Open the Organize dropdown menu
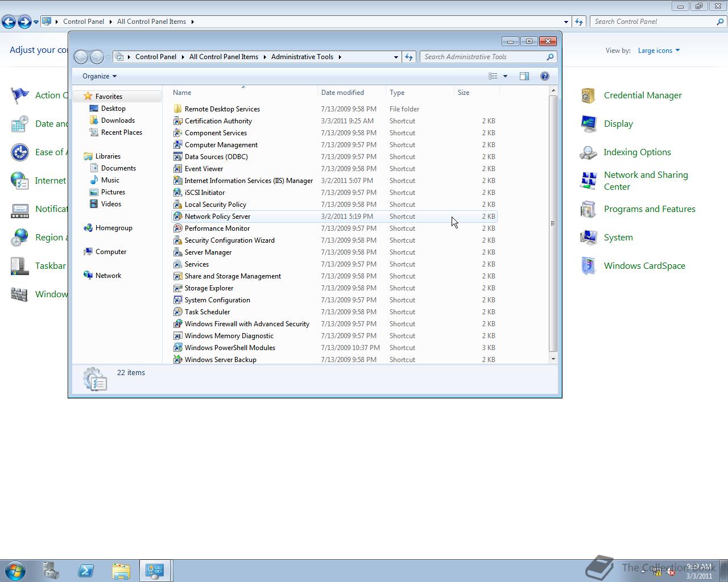This screenshot has width=728, height=582. click(100, 76)
